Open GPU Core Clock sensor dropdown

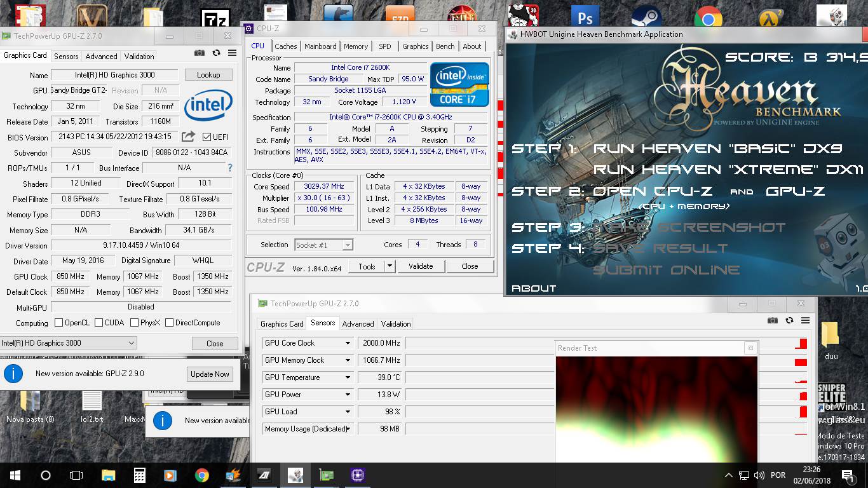[x=348, y=343]
